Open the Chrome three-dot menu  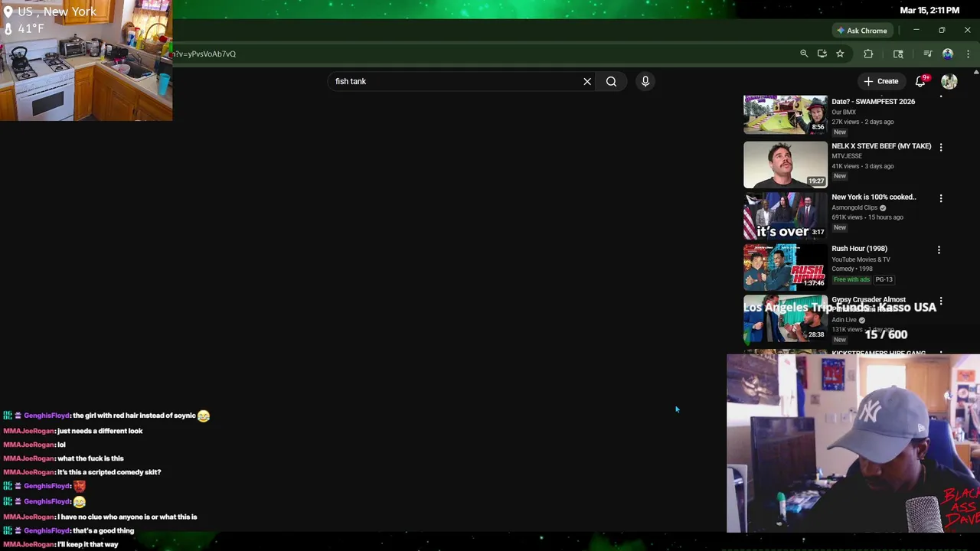coord(969,54)
